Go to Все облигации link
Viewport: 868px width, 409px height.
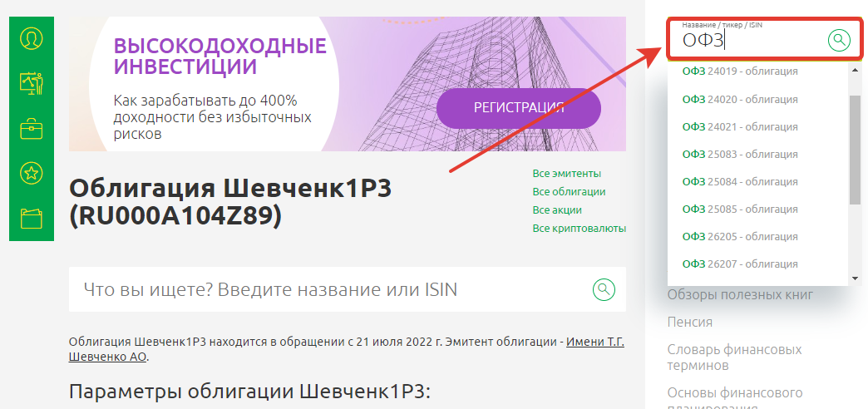[569, 192]
